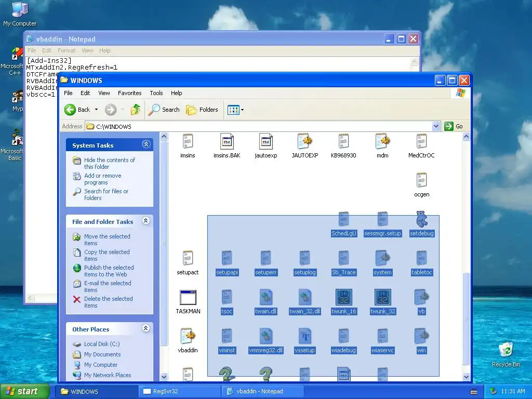
Task: Select the jautoexp file icon
Action: click(x=265, y=141)
